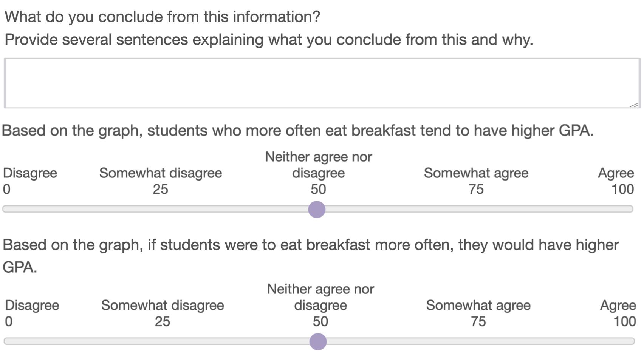
Task: Click the 'tend to have higher GPA' slider track beneath 25
Action: point(160,209)
